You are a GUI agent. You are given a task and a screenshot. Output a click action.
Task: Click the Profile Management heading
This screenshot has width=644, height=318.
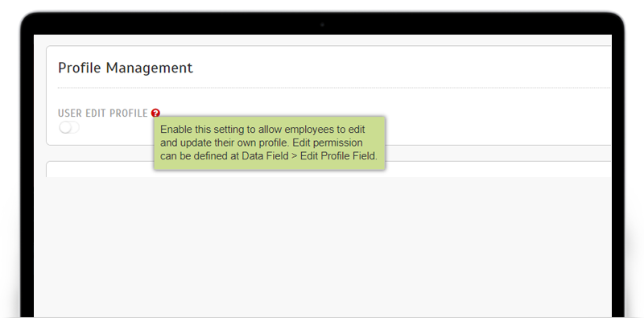point(126,68)
